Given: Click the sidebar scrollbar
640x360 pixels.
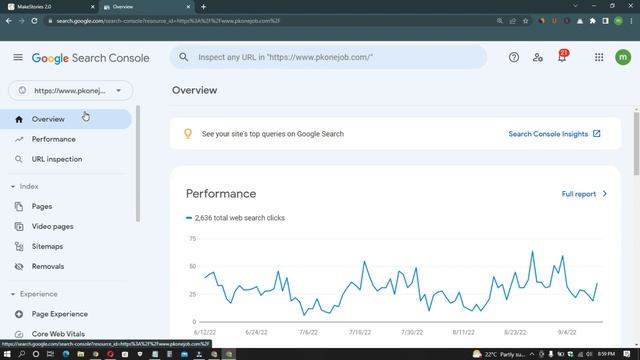Looking at the screenshot, I should click(138, 163).
